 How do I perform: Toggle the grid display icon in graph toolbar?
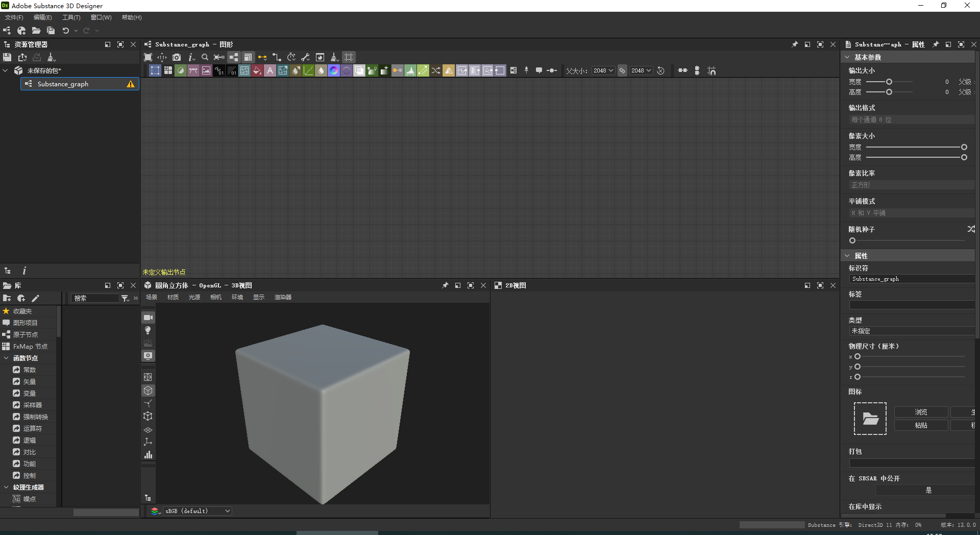pos(349,57)
